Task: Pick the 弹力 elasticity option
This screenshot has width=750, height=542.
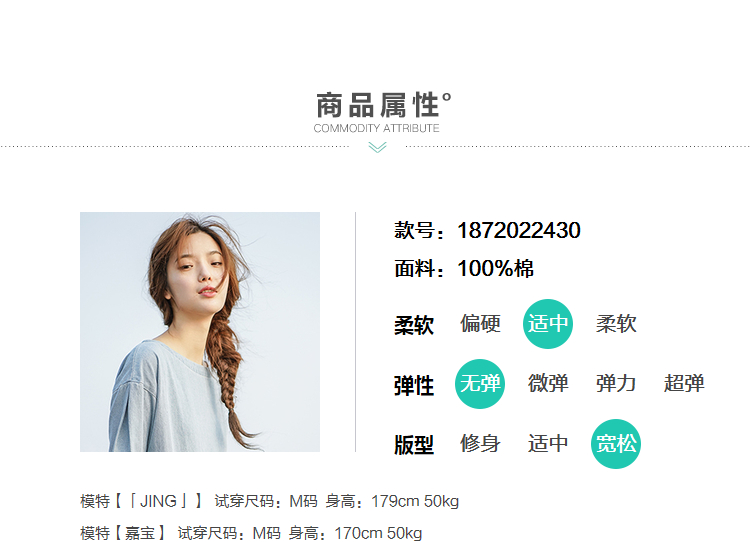Action: (616, 384)
